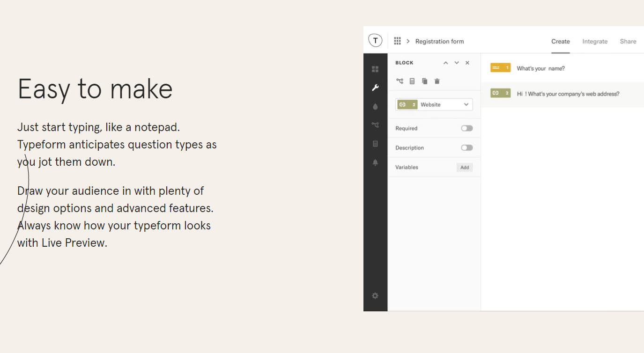Open Registration form breadcrumb link

439,41
